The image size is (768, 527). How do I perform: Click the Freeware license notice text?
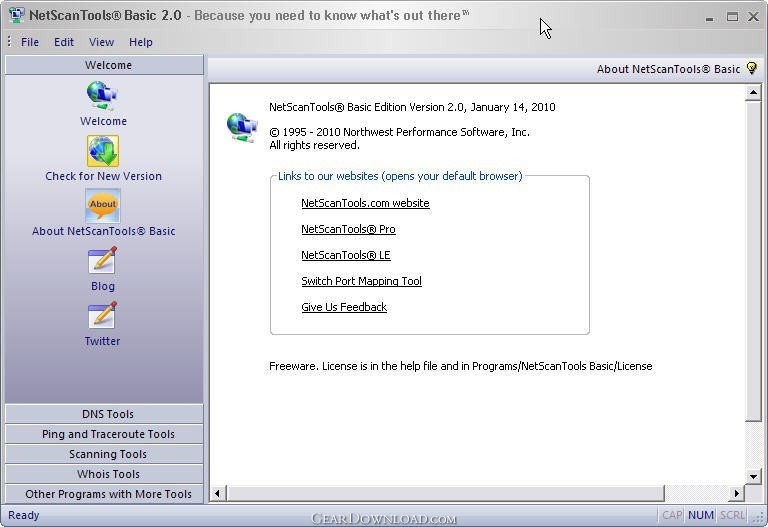click(x=460, y=366)
